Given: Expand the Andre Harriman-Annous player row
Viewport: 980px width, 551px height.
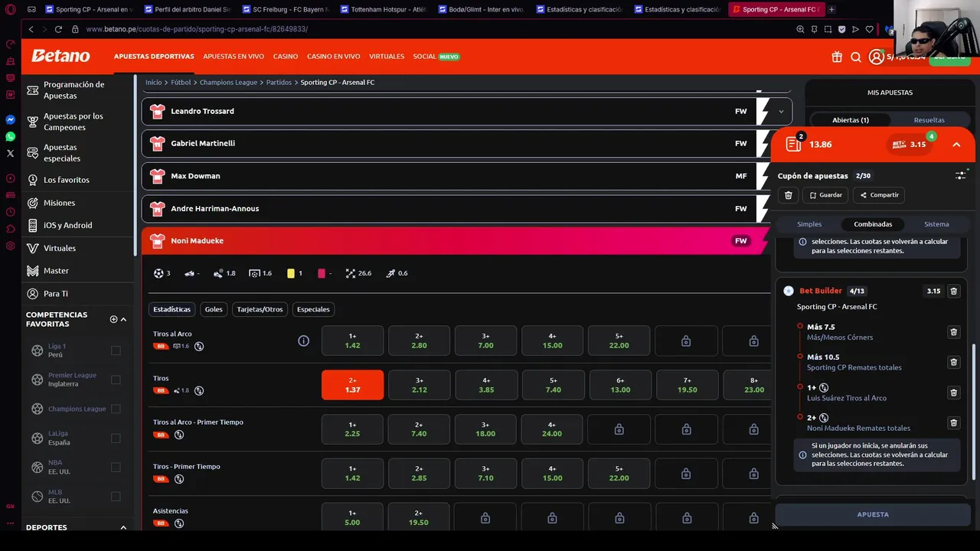Looking at the screenshot, I should 456,208.
